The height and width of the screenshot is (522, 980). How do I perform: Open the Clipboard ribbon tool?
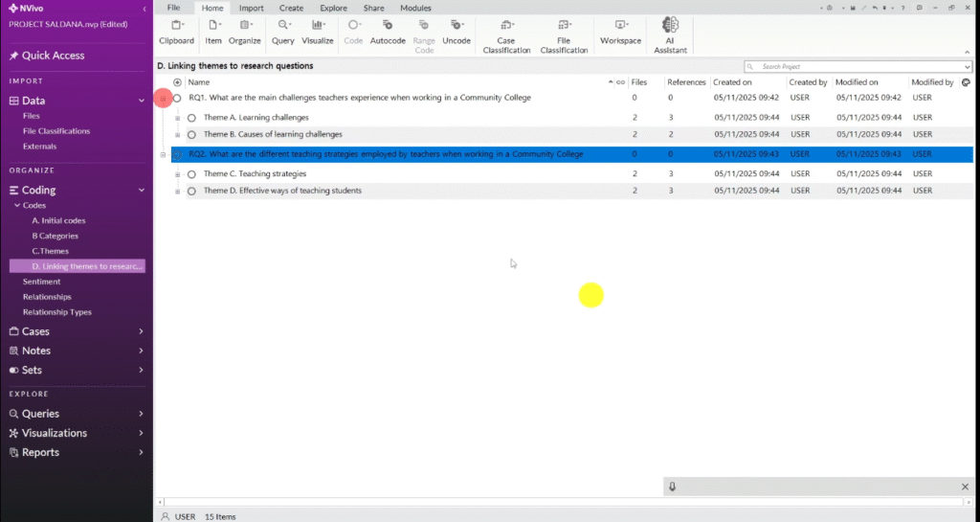[x=176, y=31]
